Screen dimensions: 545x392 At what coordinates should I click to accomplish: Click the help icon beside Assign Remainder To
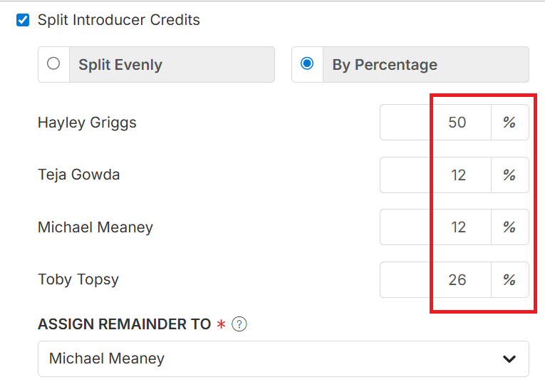(239, 324)
